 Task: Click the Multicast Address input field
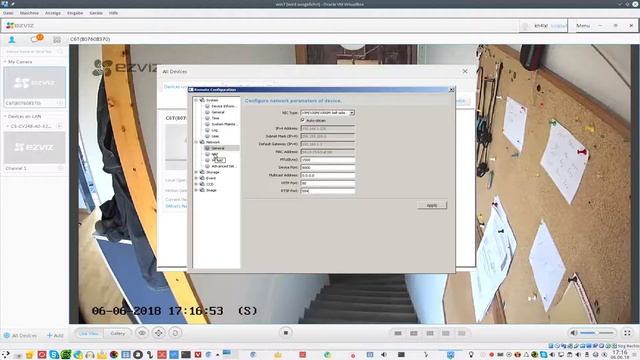click(327, 176)
